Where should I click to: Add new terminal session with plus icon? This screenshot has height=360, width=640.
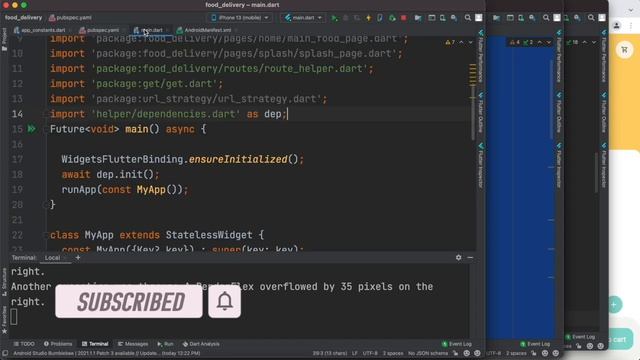(78, 258)
